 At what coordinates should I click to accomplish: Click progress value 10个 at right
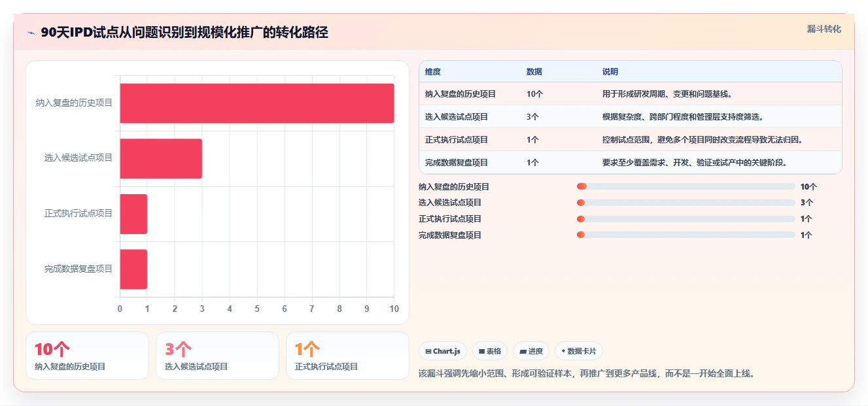click(x=808, y=186)
